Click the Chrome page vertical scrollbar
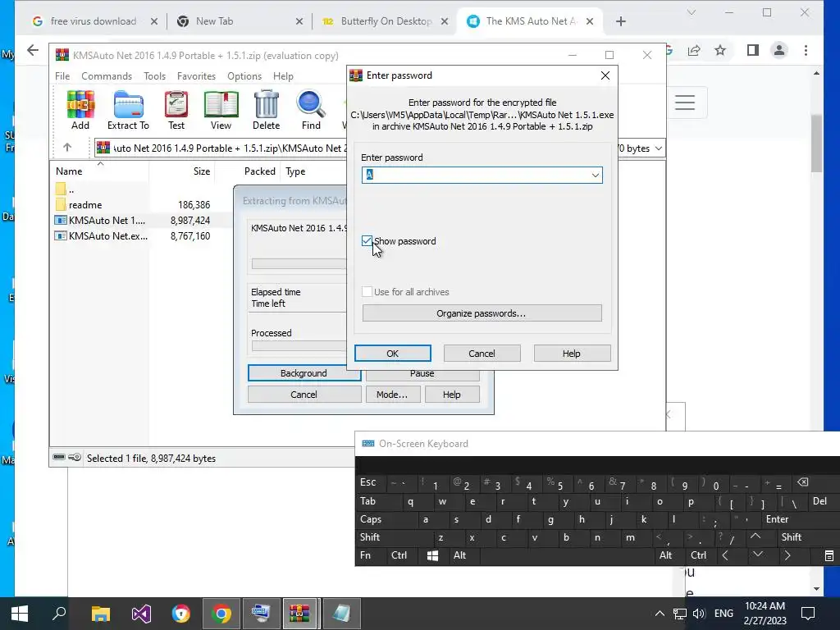Viewport: 840px width, 630px height. point(816,143)
